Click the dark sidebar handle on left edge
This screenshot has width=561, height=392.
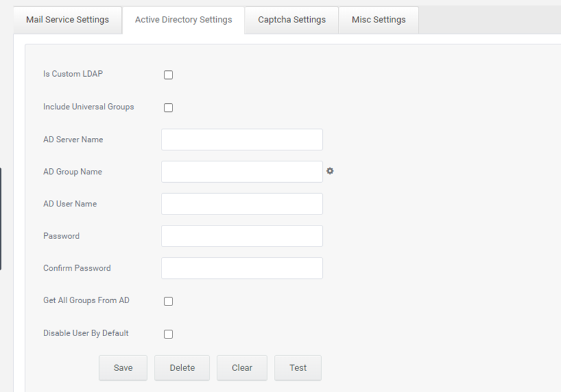[1, 219]
